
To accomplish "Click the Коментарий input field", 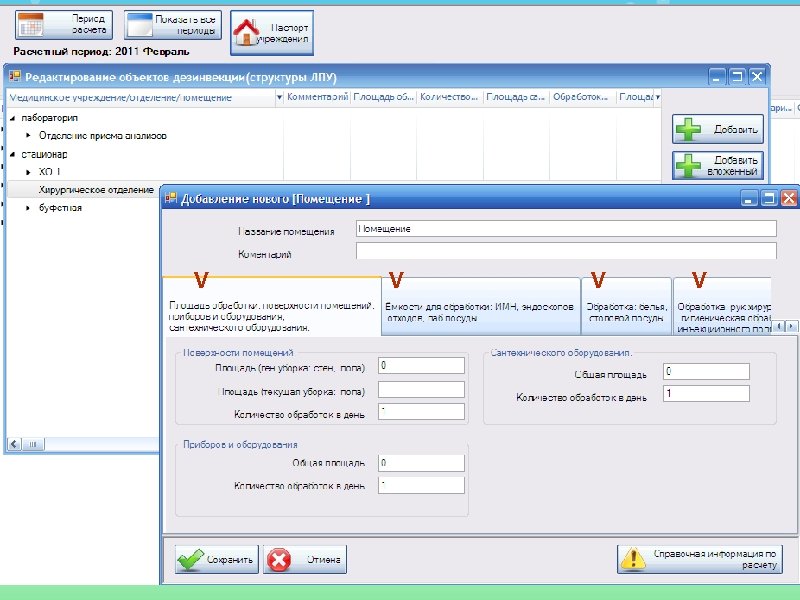I will (566, 251).
